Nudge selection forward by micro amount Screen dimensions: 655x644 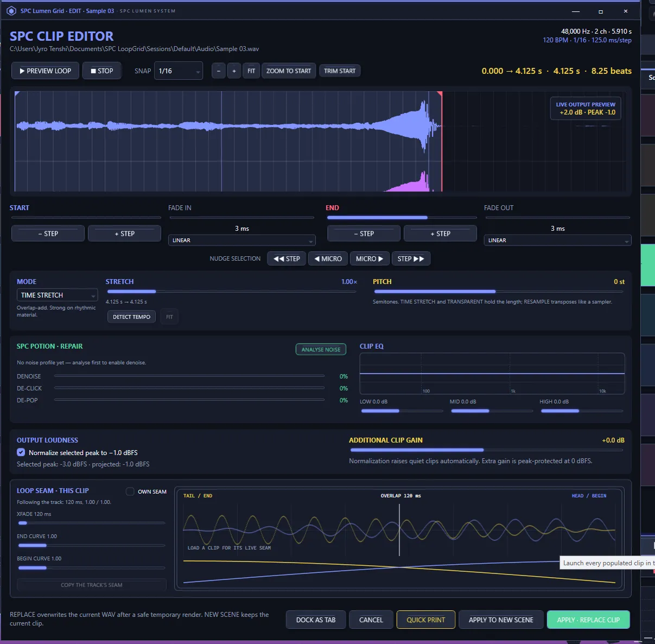coord(370,258)
